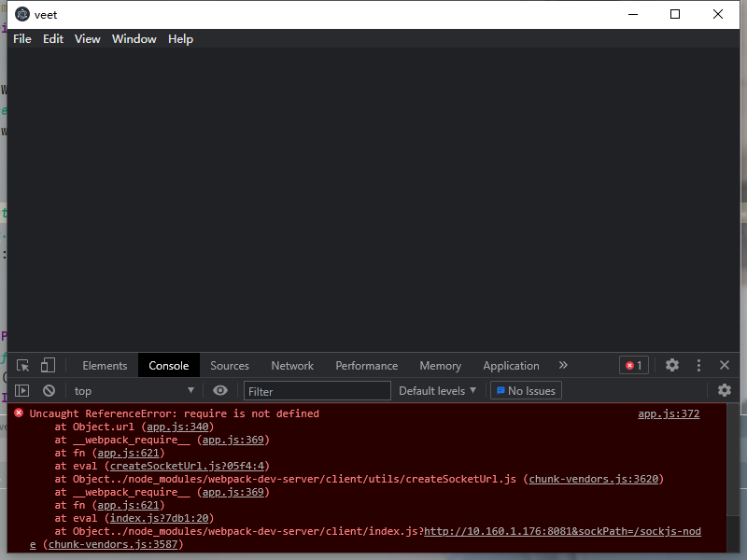Click the veet app icon in title bar

[x=22, y=15]
